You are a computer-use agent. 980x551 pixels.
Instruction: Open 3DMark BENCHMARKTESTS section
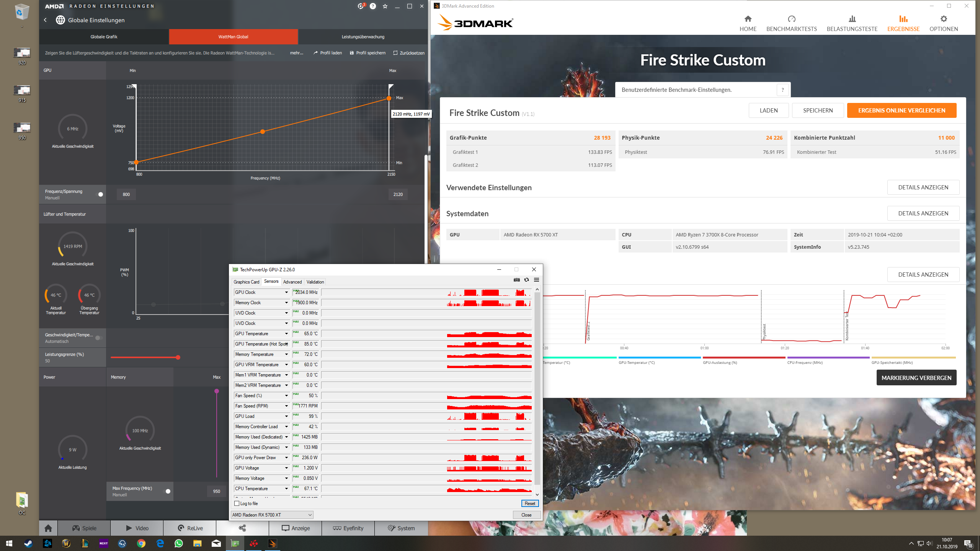(791, 23)
